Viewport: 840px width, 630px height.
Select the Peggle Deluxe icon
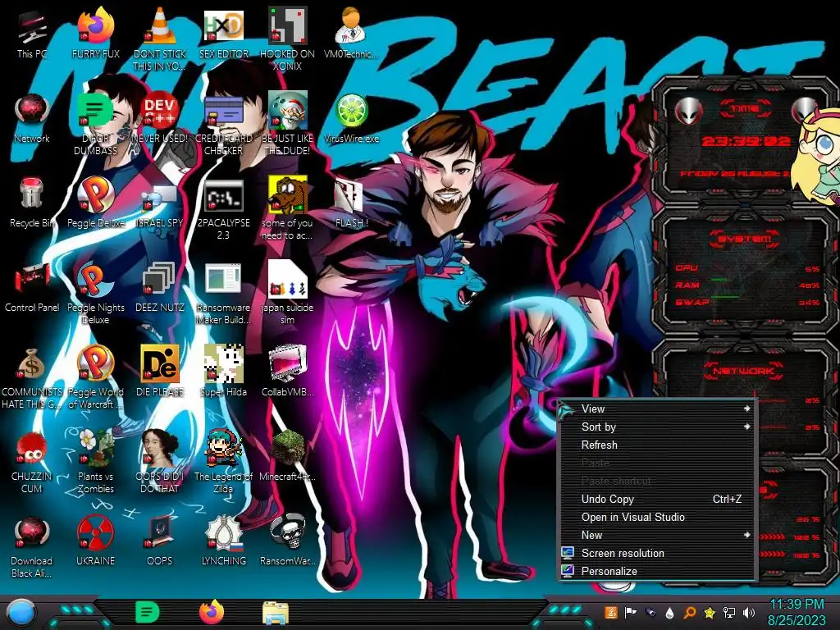(96, 203)
